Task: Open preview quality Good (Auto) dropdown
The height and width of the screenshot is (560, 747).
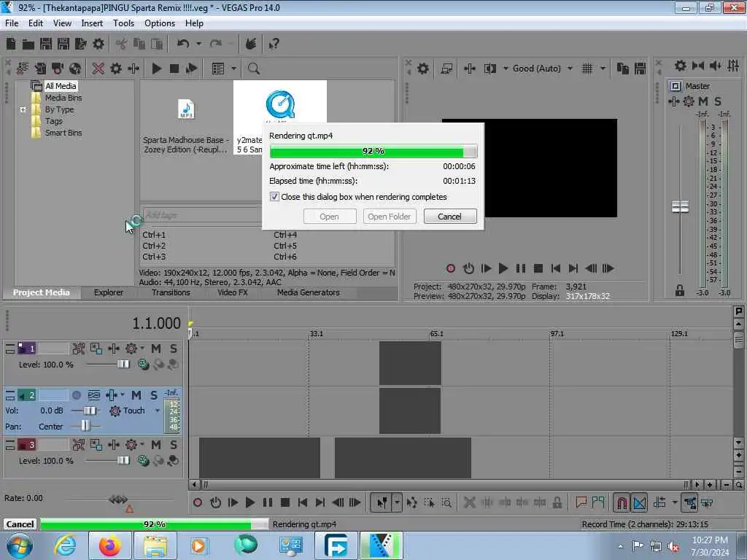Action: (x=570, y=69)
